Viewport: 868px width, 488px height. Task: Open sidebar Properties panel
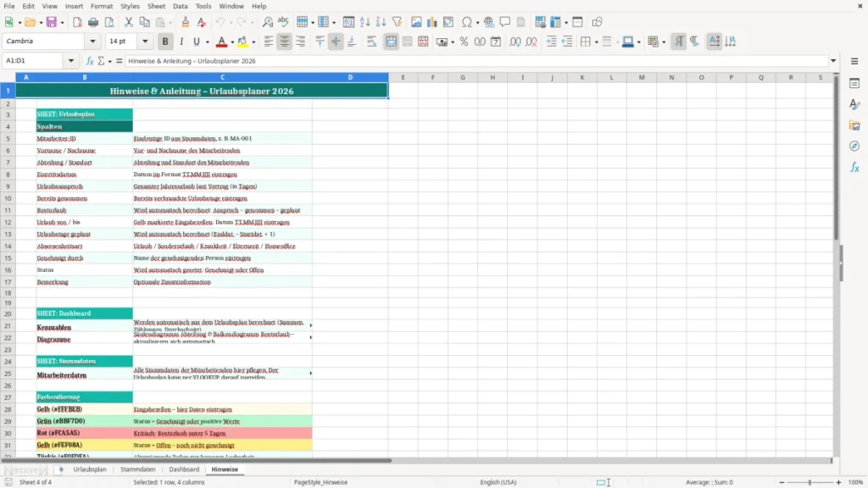coord(854,84)
